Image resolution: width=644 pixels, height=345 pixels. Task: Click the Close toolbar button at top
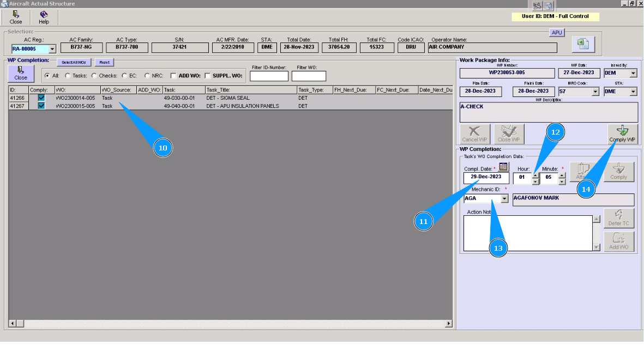pyautogui.click(x=16, y=17)
